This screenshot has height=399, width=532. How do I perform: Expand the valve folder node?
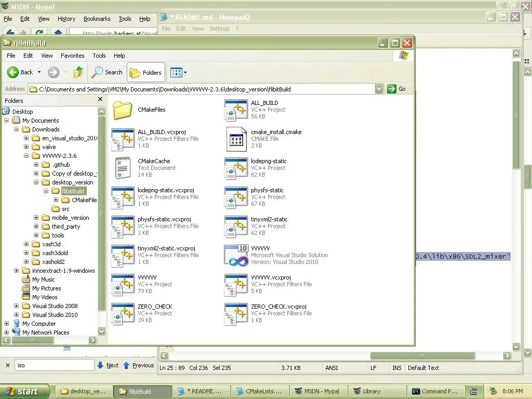coord(26,147)
